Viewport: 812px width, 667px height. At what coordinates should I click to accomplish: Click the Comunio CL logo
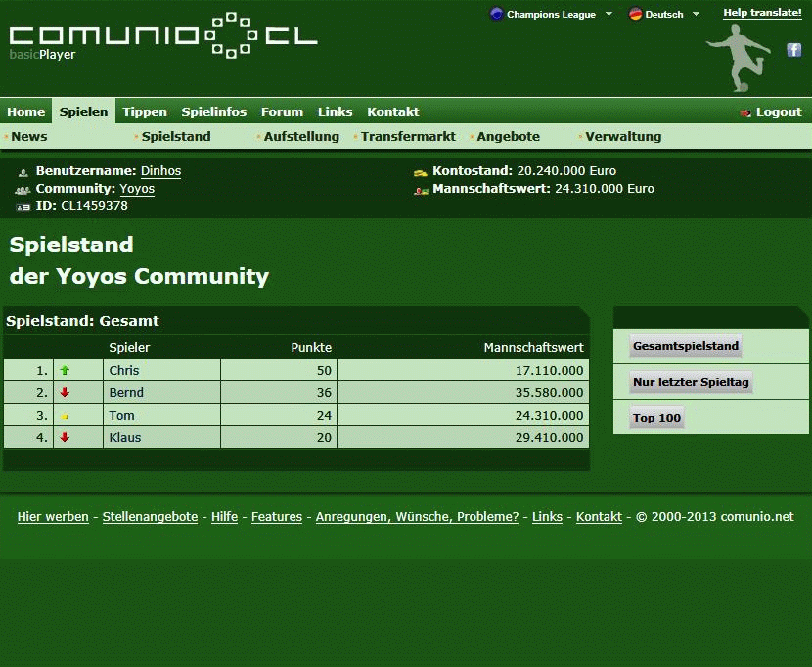163,36
